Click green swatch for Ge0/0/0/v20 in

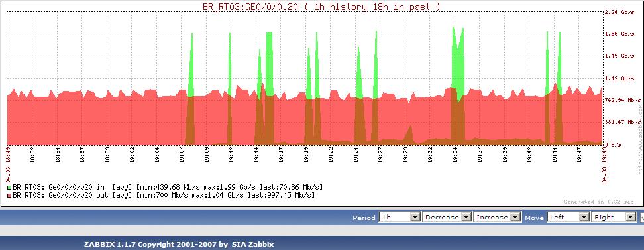9,187
